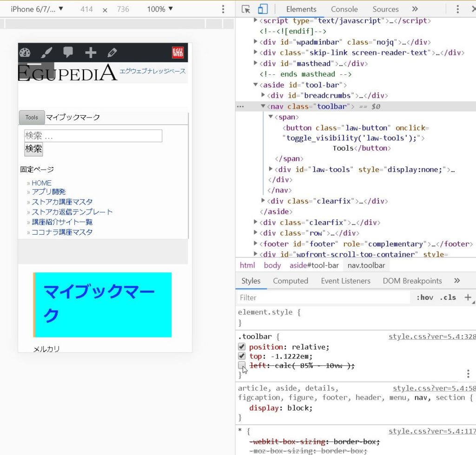This screenshot has height=455, width=476.
Task: Disable the top: -1.1222em property checkbox
Action: pyautogui.click(x=242, y=356)
